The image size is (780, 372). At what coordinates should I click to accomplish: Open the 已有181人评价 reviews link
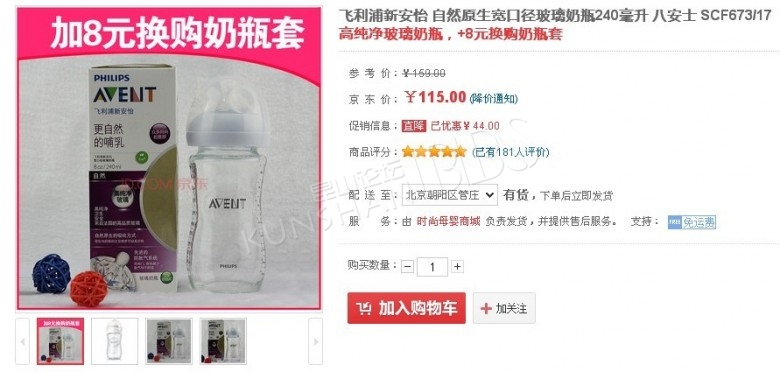pyautogui.click(x=510, y=152)
